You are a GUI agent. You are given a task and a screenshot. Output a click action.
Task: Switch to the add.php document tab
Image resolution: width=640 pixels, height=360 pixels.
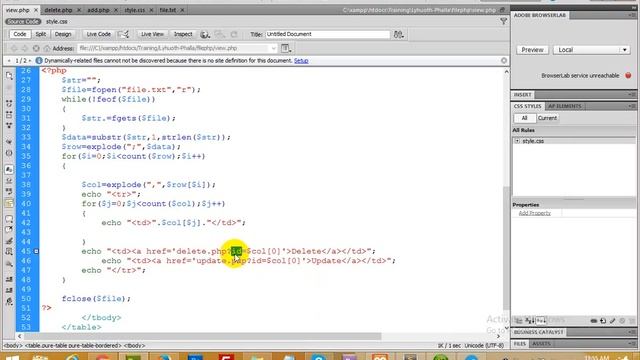(x=98, y=10)
